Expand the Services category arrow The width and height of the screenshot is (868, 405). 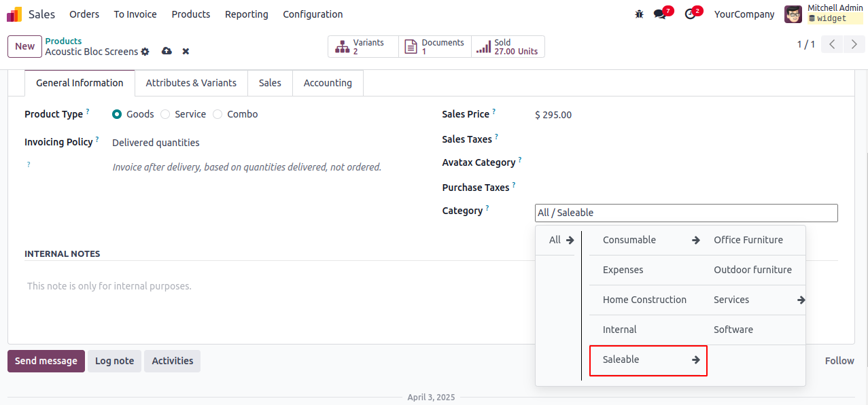click(801, 300)
